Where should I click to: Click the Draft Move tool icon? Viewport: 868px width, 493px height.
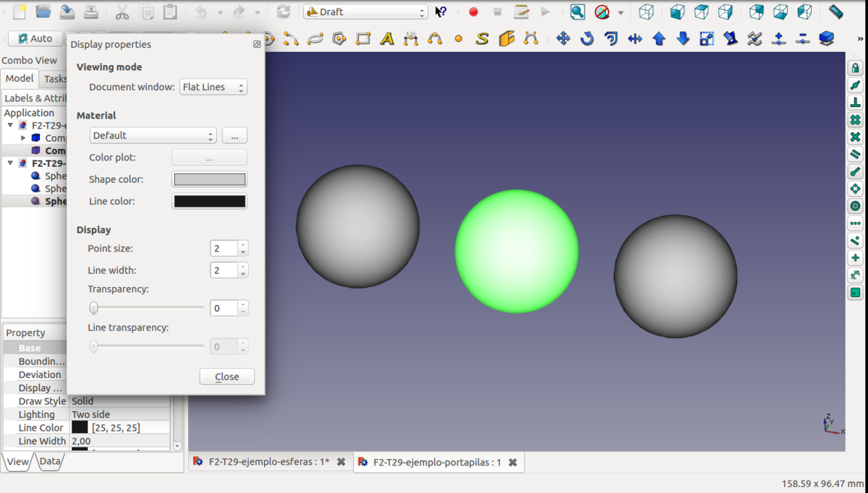tap(563, 38)
